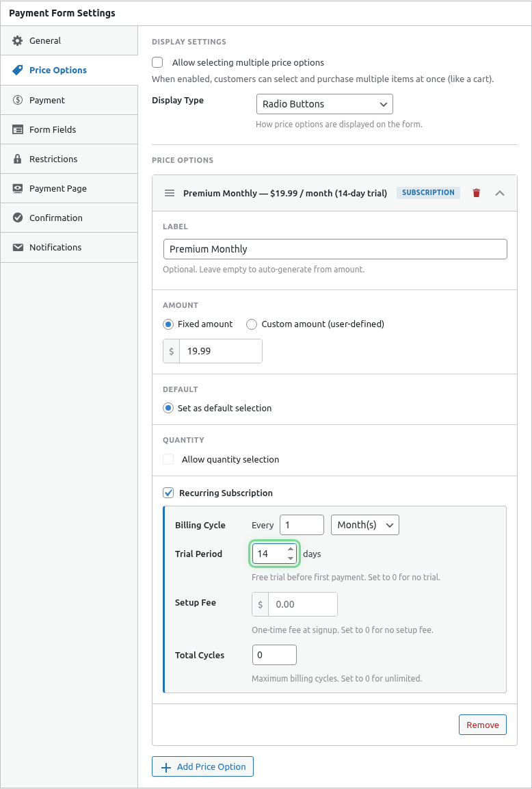Collapse the Premium Monthly price option
Viewport: 532px width, 789px height.
[x=500, y=193]
